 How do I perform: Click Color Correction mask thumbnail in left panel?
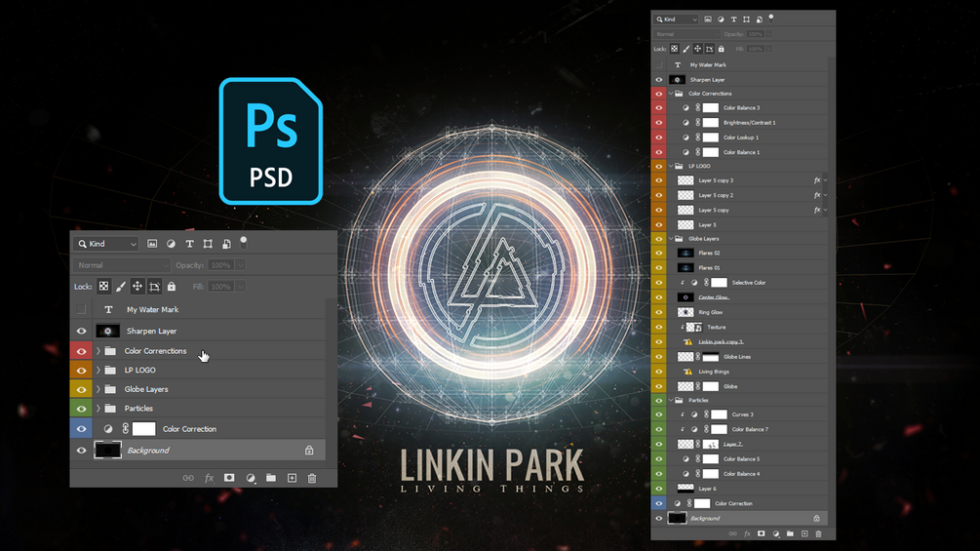[x=143, y=428]
